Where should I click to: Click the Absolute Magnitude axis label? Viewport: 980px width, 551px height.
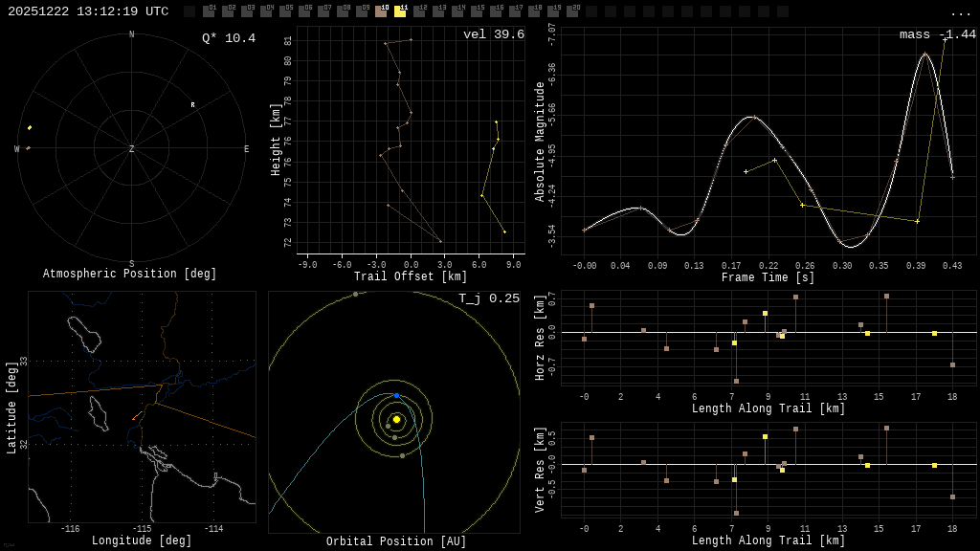[540, 142]
